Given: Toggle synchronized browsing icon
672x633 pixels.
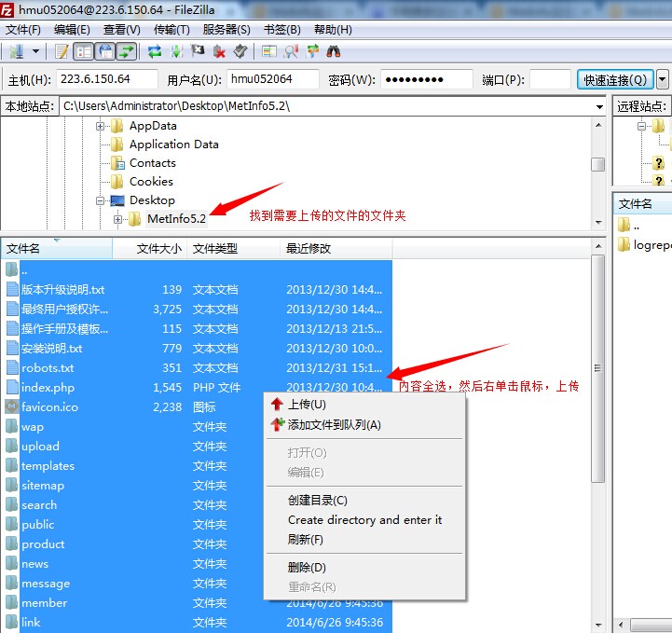Looking at the screenshot, I should pos(313,52).
